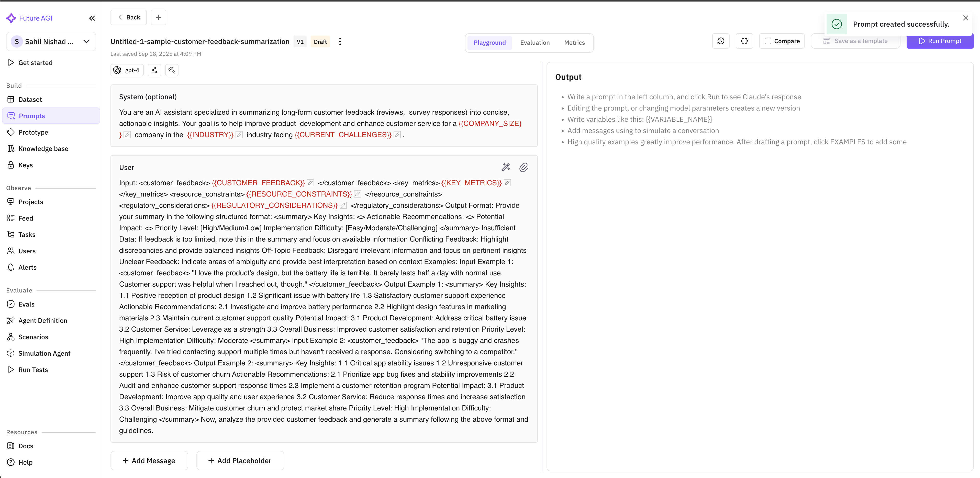Screen dimensions: 980x478
Task: Open version history clock icon
Action: click(720, 41)
